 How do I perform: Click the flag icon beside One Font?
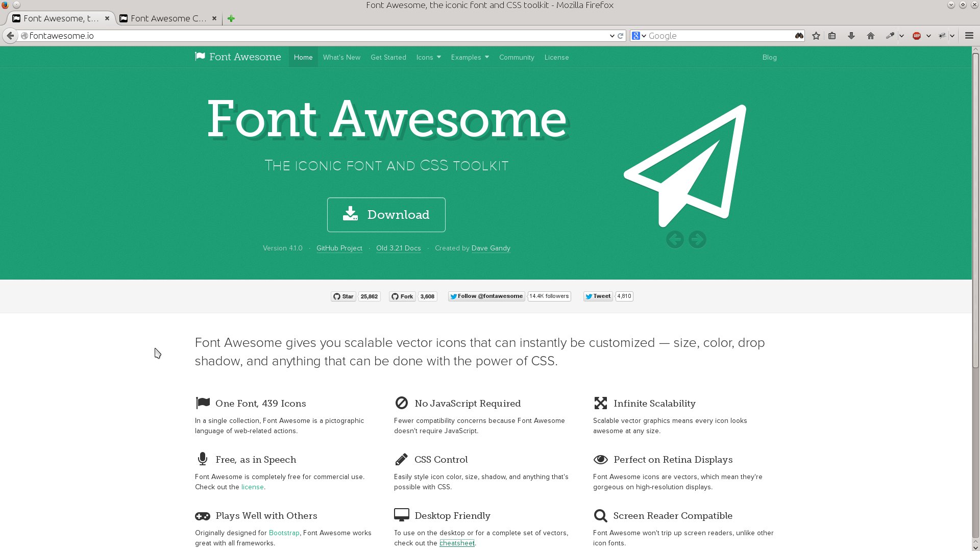(203, 403)
